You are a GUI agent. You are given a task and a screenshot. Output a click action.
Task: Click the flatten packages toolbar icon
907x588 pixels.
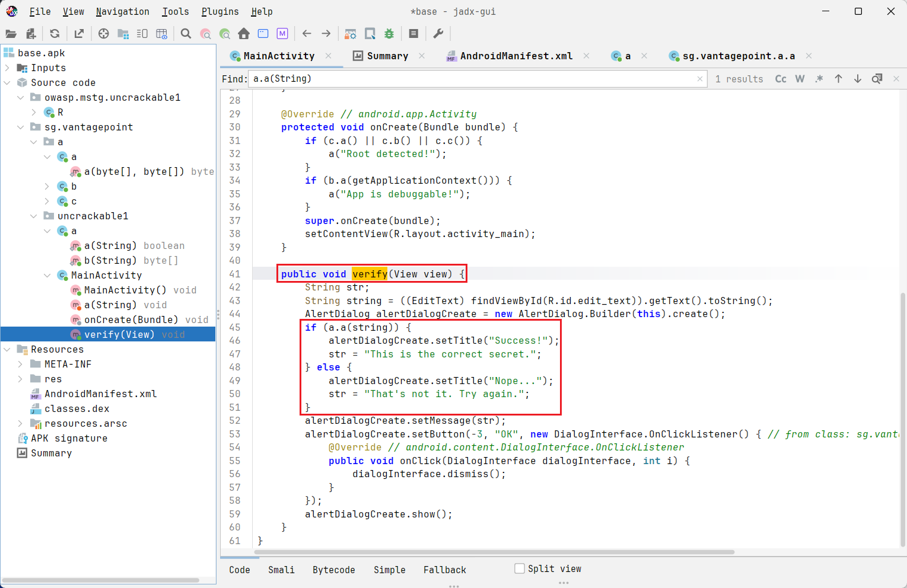[123, 34]
